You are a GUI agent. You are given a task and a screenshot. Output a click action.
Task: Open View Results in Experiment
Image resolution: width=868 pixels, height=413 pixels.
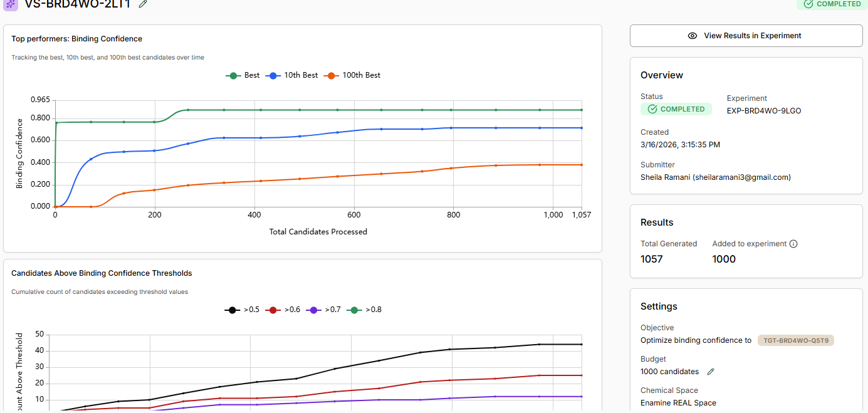[x=746, y=36]
